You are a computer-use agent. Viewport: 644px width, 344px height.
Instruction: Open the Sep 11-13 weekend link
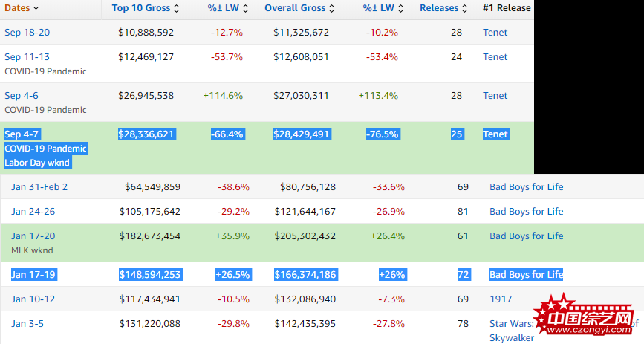[x=27, y=57]
